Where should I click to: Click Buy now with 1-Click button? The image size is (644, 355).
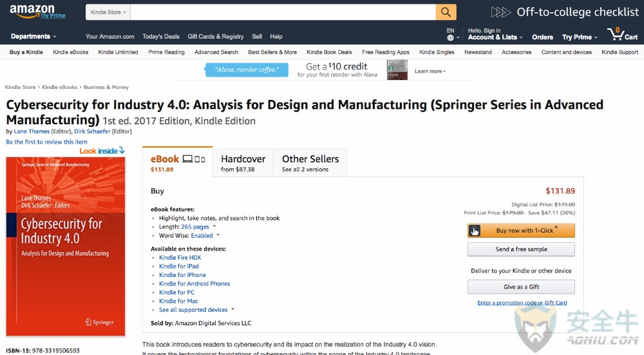[x=521, y=231]
